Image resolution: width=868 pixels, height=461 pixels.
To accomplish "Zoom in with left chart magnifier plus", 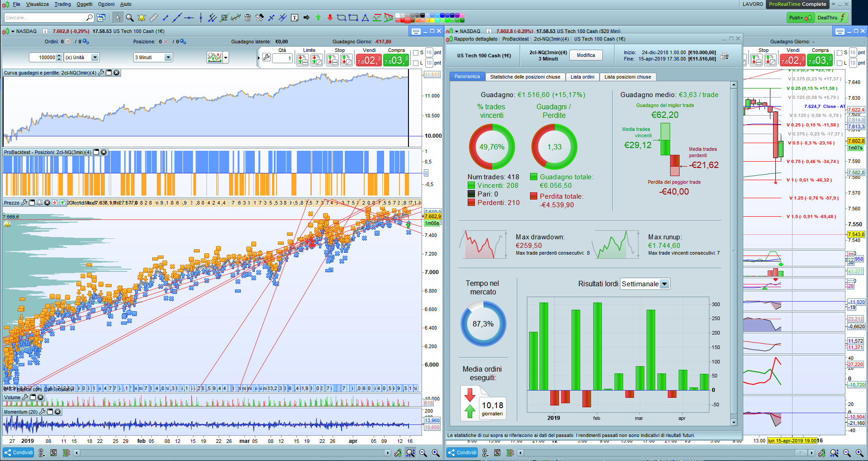I will pos(436,452).
